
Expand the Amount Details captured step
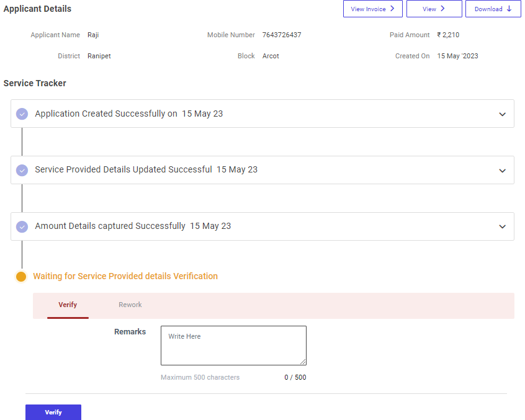(x=502, y=226)
